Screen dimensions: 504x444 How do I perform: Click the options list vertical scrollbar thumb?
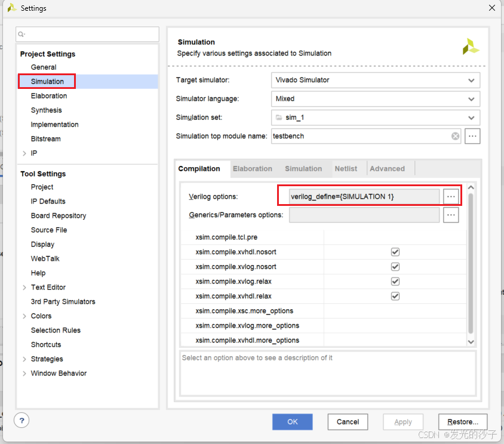point(471,263)
